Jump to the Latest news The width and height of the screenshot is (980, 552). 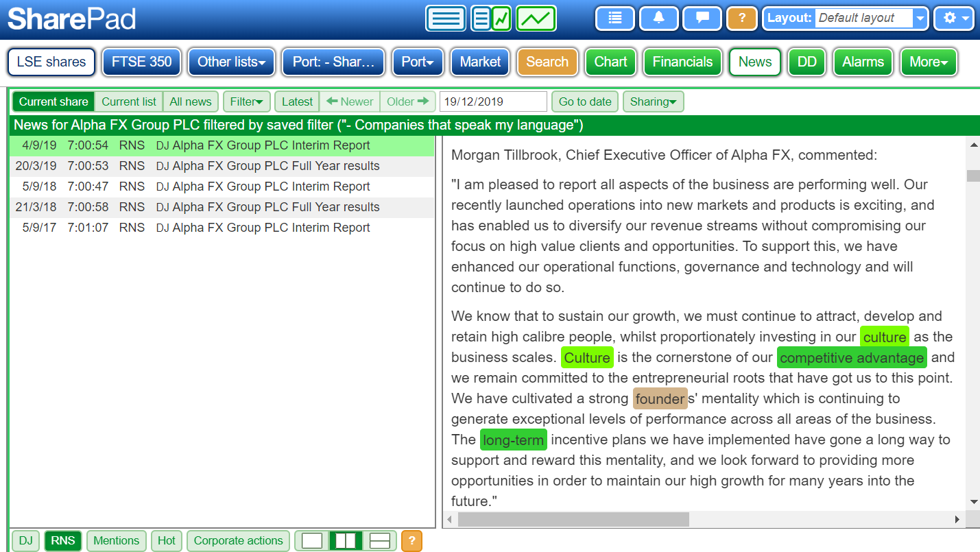tap(298, 101)
